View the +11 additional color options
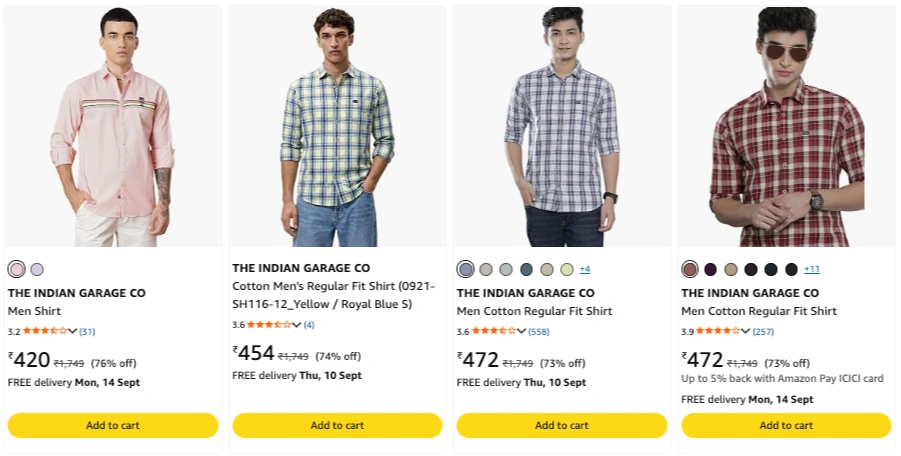This screenshot has width=901, height=456. point(812,269)
